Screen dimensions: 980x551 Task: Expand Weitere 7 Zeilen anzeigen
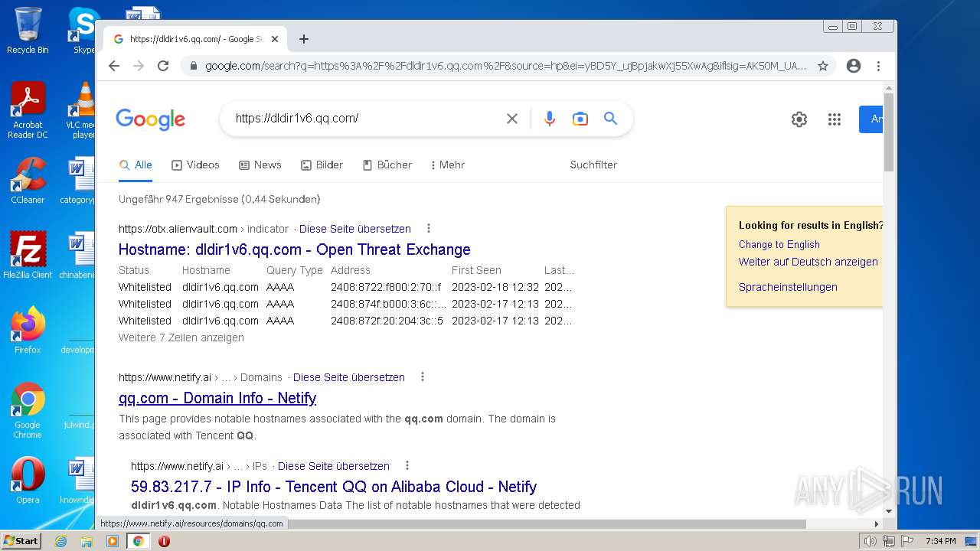point(181,337)
